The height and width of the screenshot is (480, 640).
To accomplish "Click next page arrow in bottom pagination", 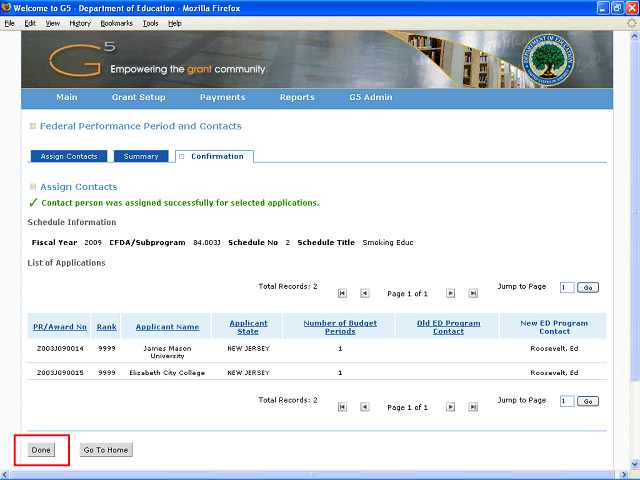I will [451, 407].
